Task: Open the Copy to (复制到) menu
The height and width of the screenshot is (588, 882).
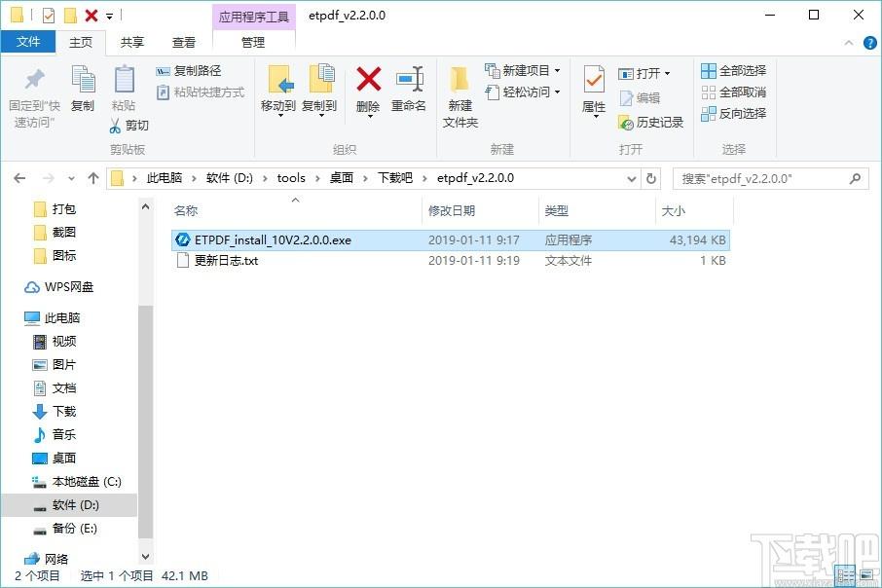Action: click(319, 90)
